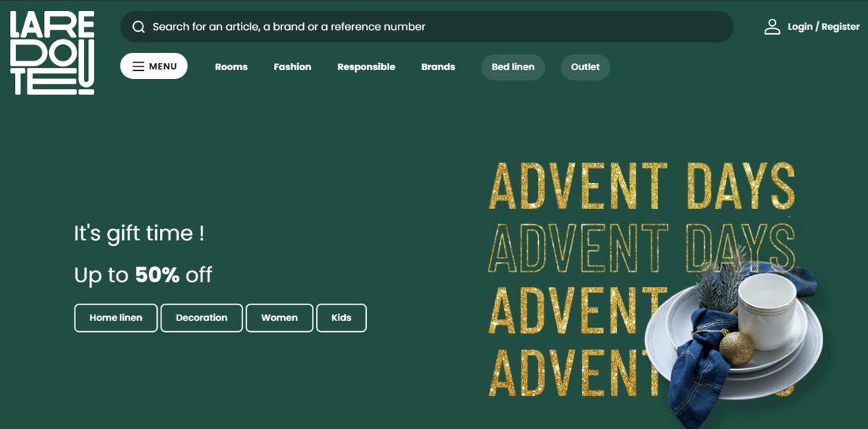Image resolution: width=868 pixels, height=429 pixels.
Task: Open the Fashion menu
Action: [292, 67]
